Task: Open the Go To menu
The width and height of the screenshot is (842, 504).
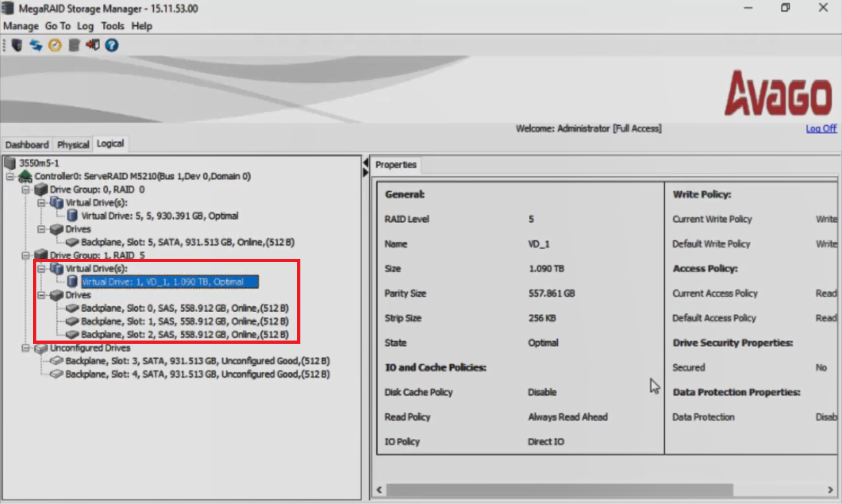Action: coord(58,26)
